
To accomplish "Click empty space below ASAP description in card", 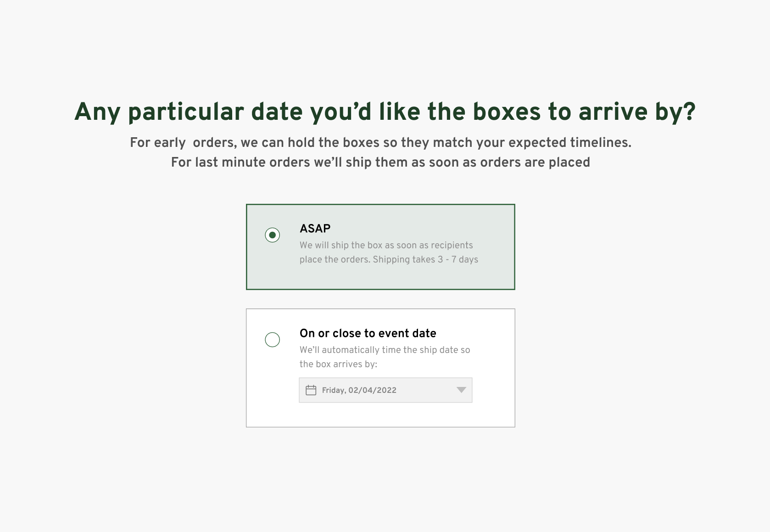I will (x=380, y=277).
